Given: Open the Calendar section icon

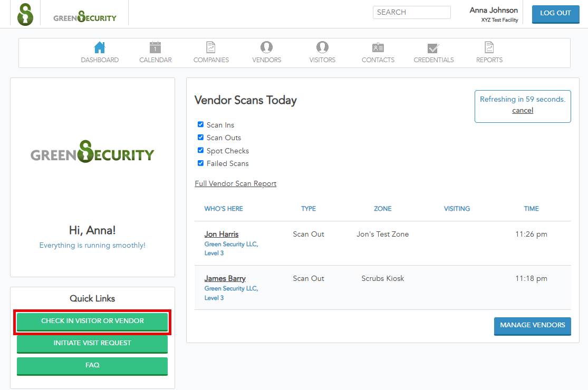Looking at the screenshot, I should [x=155, y=47].
